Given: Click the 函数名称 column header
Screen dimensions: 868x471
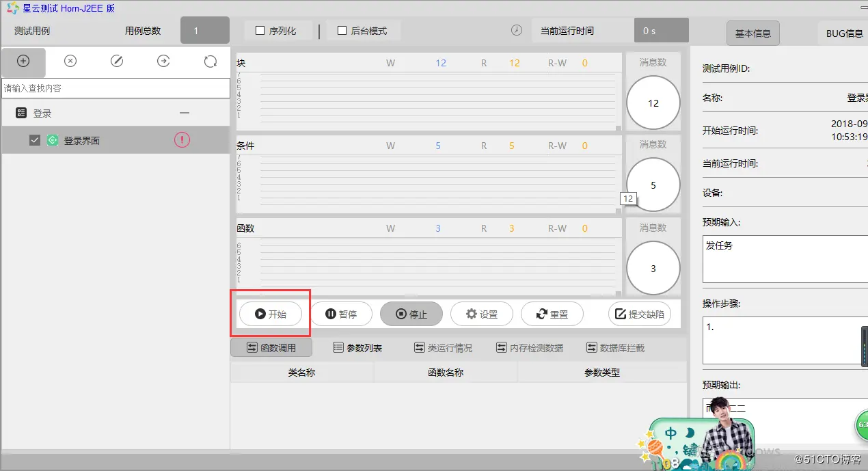Looking at the screenshot, I should tap(446, 373).
